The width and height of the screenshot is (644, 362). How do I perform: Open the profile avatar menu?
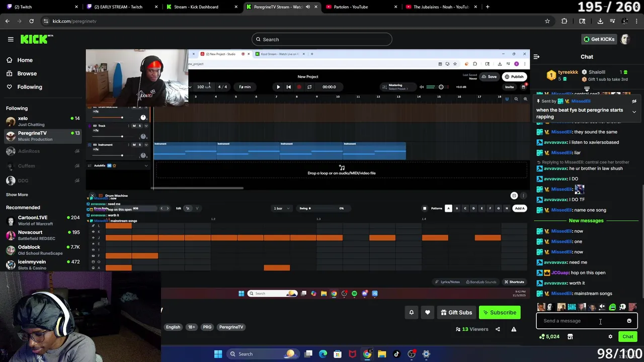[625, 39]
